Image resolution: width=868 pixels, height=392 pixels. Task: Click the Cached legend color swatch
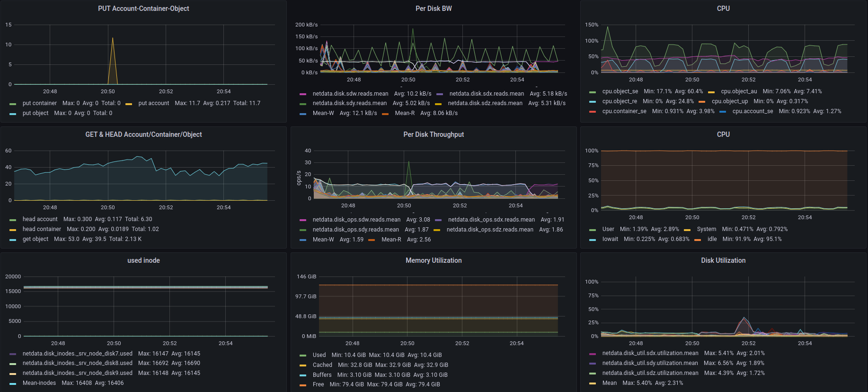click(303, 365)
